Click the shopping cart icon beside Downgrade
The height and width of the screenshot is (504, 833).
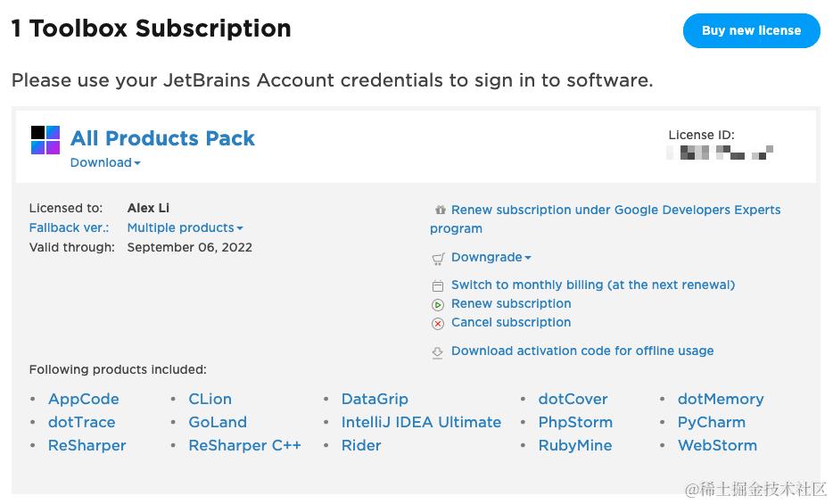[438, 259]
